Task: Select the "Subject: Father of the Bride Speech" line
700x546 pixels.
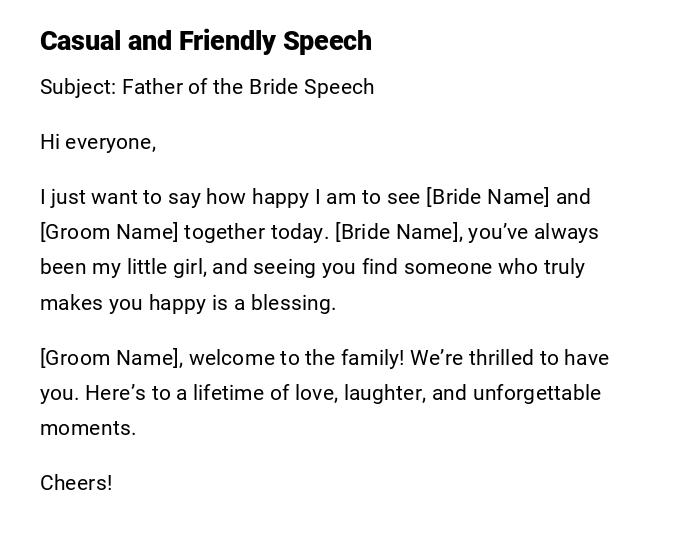Action: 207,87
